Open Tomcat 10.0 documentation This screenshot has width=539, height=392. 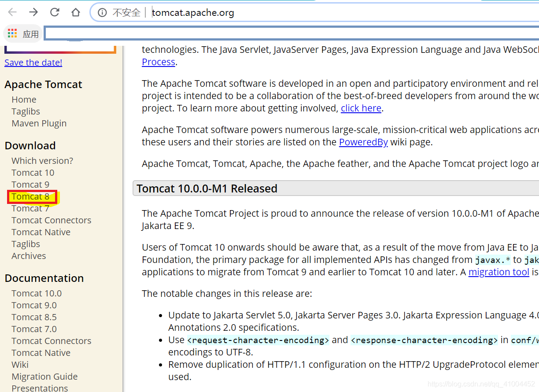(x=36, y=293)
